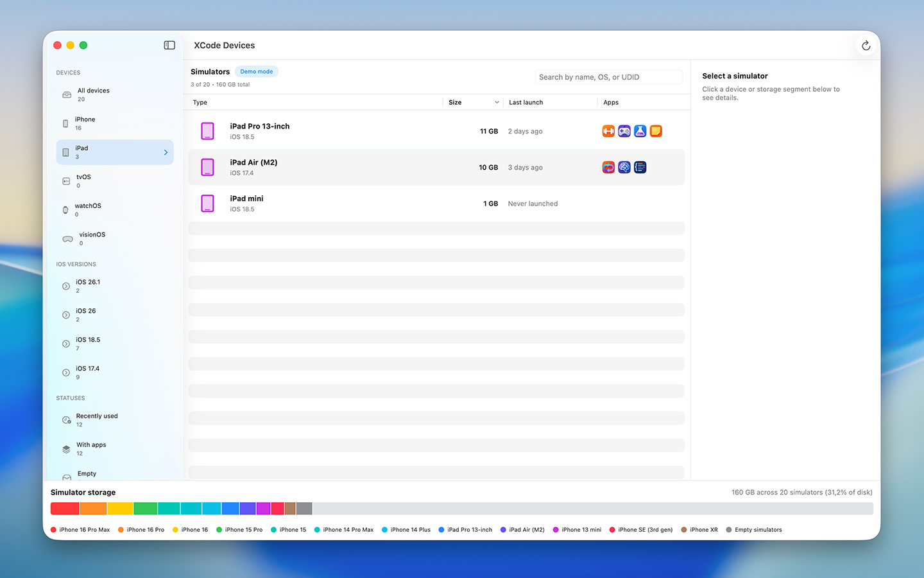Click the red sync loop app on iPad Air
The height and width of the screenshot is (578, 924).
coord(608,167)
